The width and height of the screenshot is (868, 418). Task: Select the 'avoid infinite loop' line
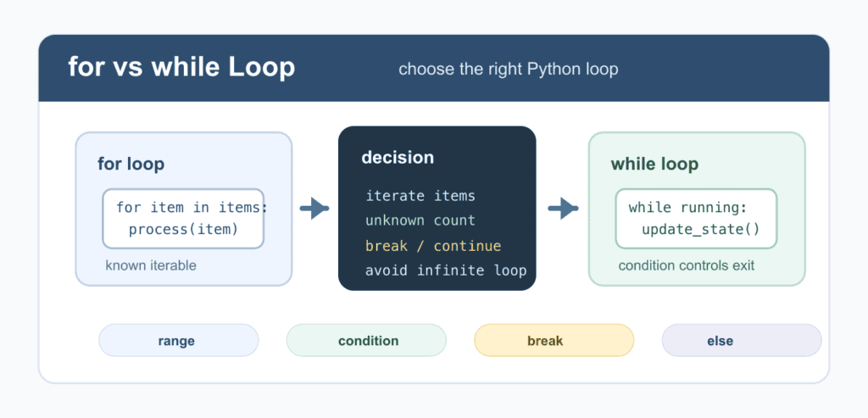(446, 270)
